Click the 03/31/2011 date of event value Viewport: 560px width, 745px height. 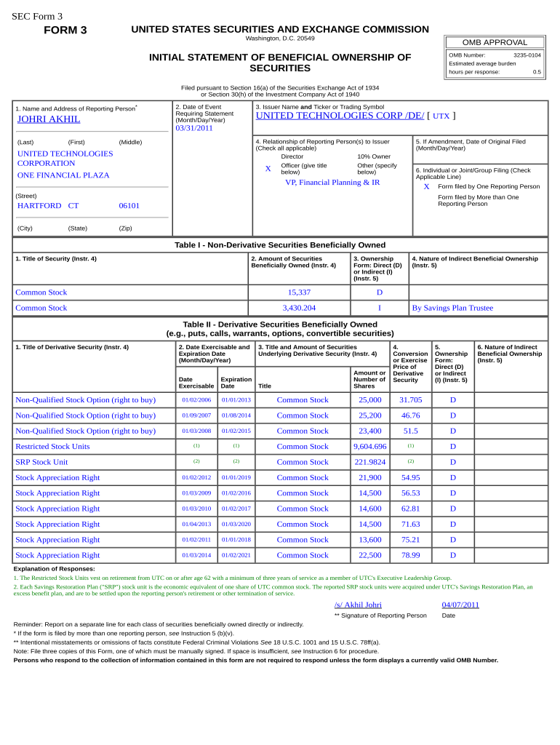[x=194, y=128]
